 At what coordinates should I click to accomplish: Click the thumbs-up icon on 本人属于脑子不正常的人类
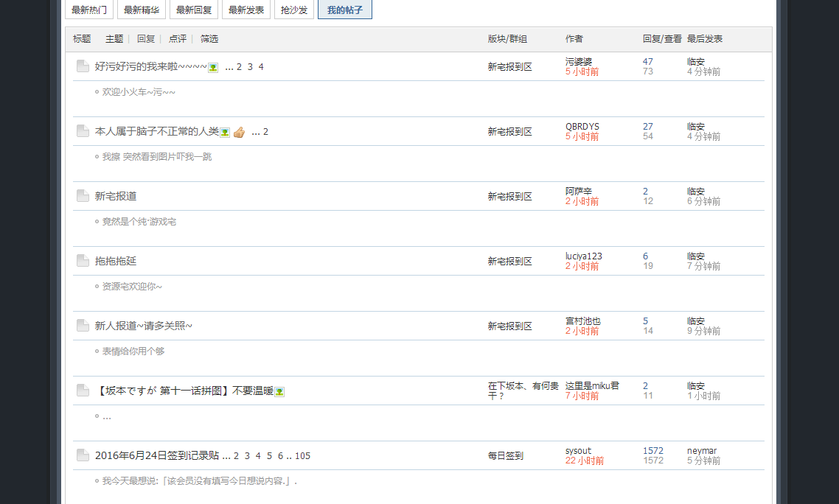[x=239, y=133]
